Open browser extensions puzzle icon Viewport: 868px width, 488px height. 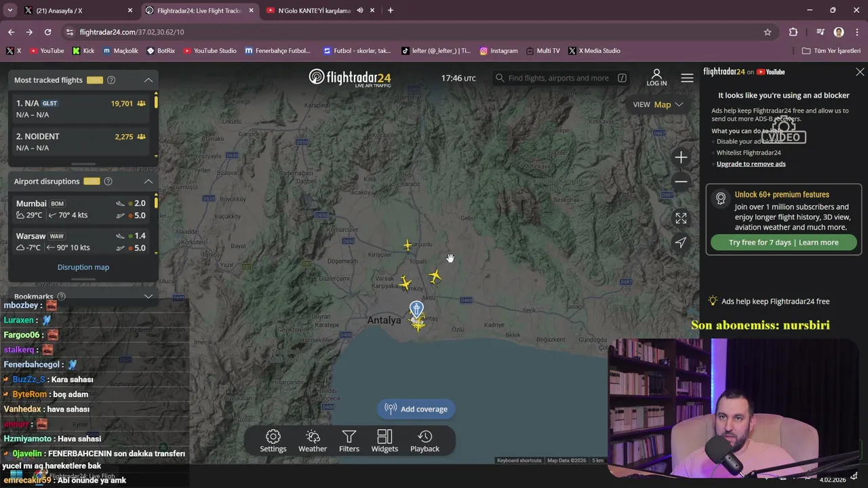(793, 32)
